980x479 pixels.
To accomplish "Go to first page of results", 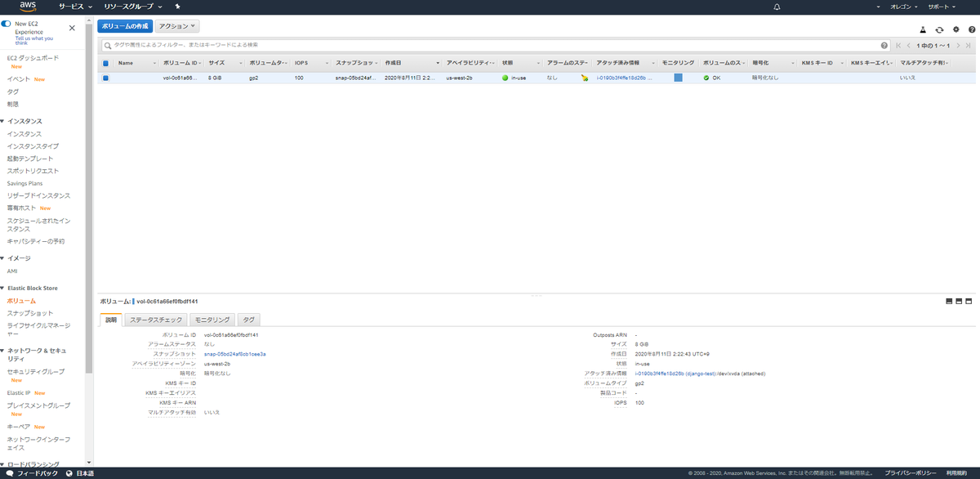I will (898, 45).
